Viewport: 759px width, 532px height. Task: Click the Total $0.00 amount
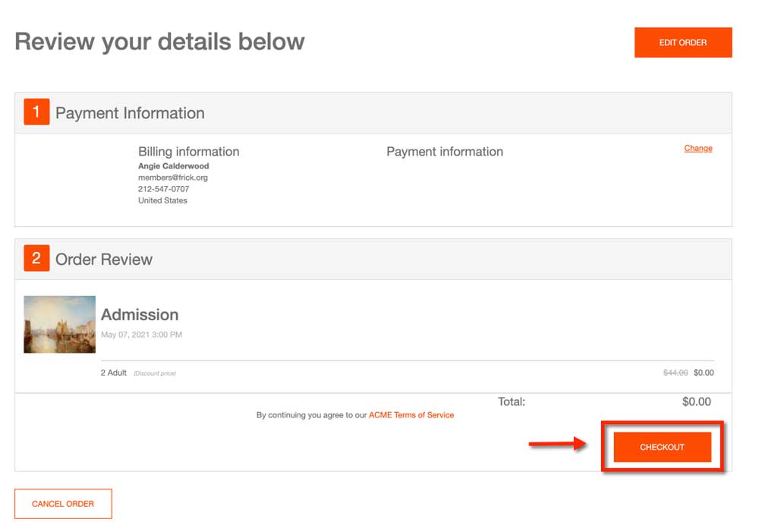click(697, 401)
